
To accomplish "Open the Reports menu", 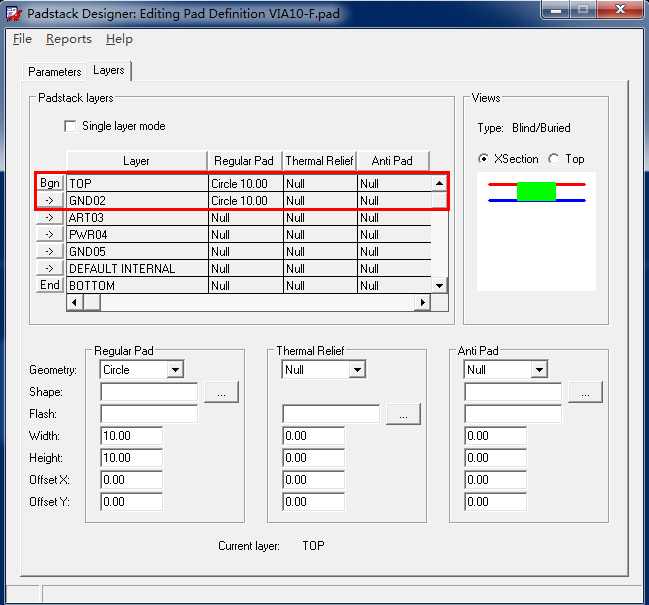I will tap(69, 39).
